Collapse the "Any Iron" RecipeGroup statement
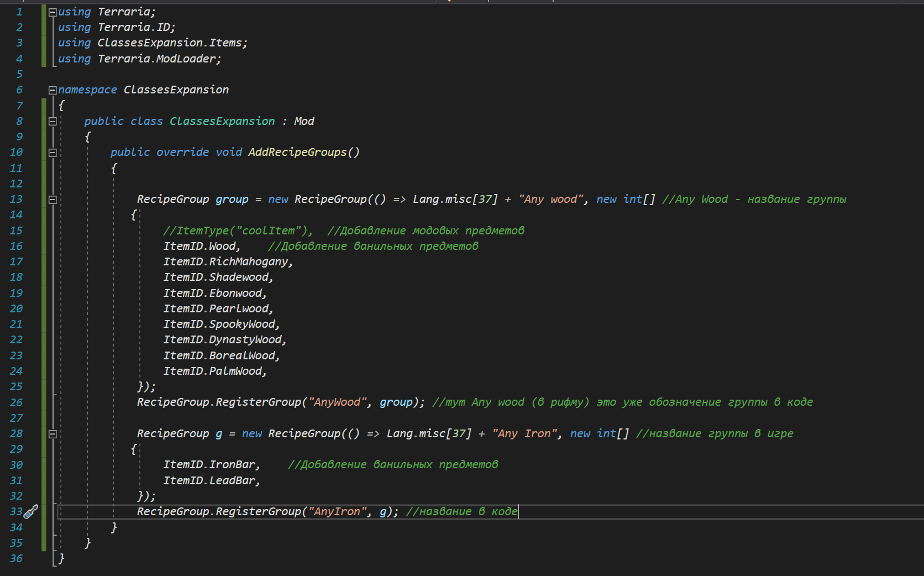 pyautogui.click(x=53, y=433)
